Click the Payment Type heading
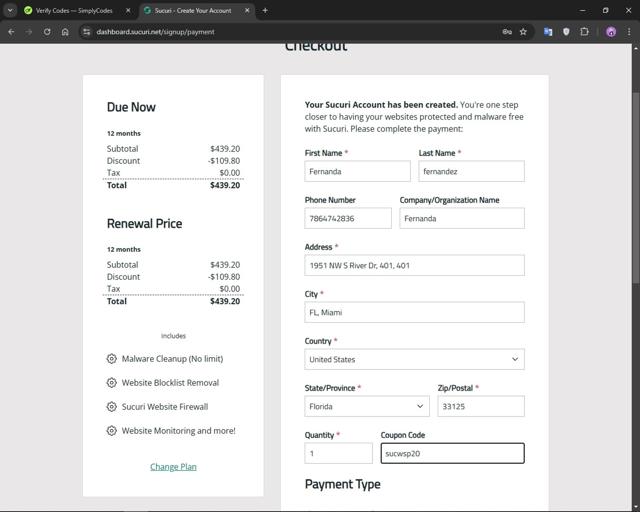The image size is (640, 512). (x=342, y=484)
